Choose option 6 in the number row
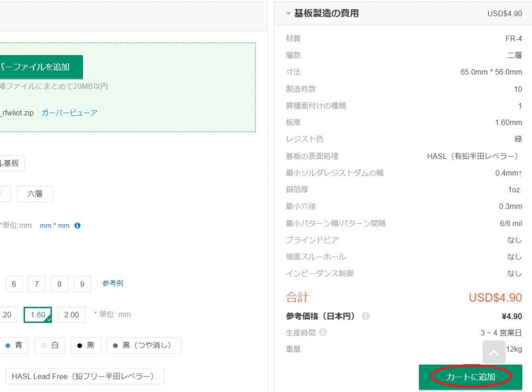 [x=14, y=284]
